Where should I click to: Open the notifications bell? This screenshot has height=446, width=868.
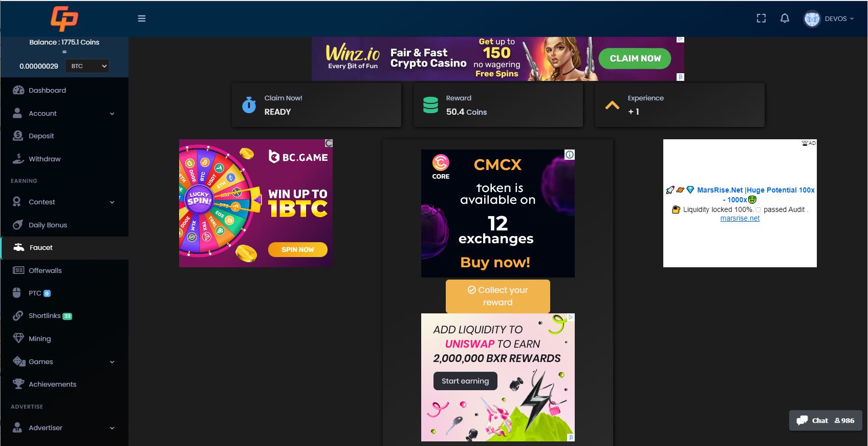coord(785,18)
